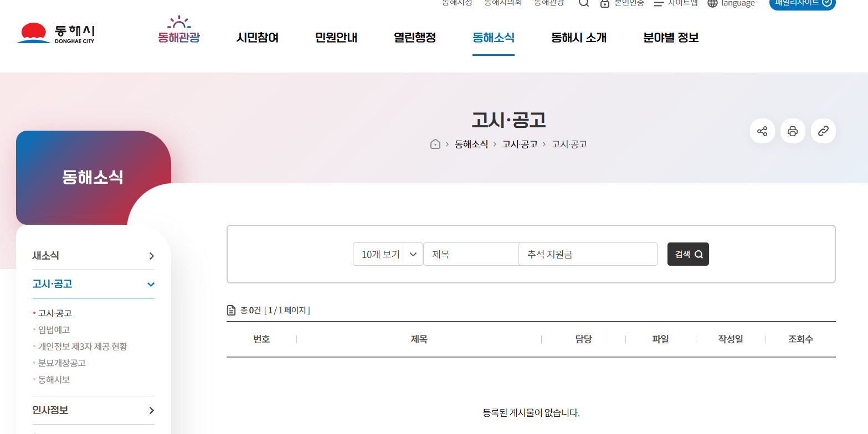Expand the 인사정보 sidebar section
The width and height of the screenshot is (868, 434).
tap(93, 410)
